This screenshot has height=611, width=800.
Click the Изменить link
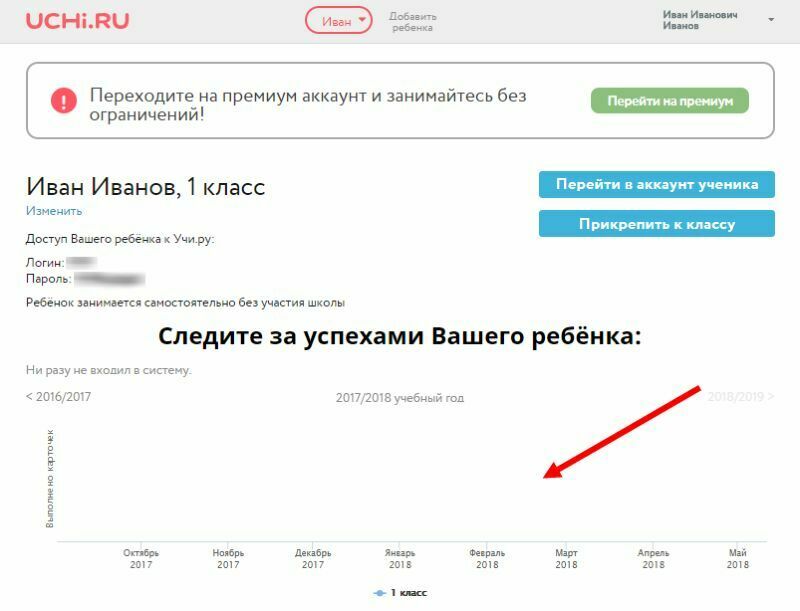(x=54, y=211)
